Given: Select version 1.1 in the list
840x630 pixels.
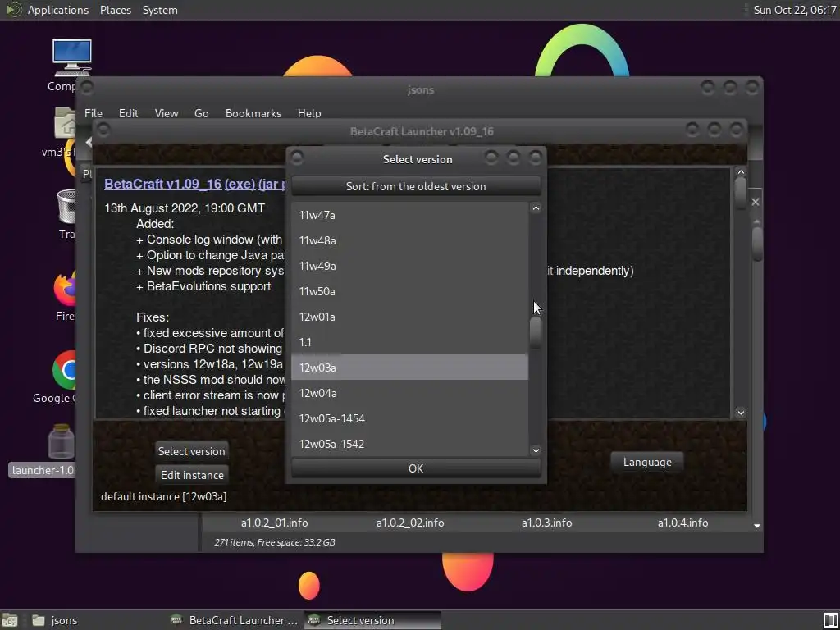Looking at the screenshot, I should coord(409,342).
